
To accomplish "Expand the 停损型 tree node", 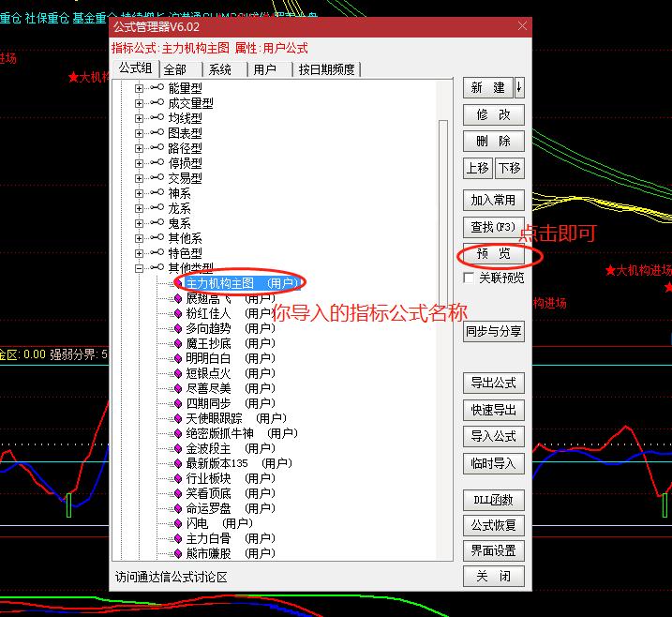I will coord(139,163).
